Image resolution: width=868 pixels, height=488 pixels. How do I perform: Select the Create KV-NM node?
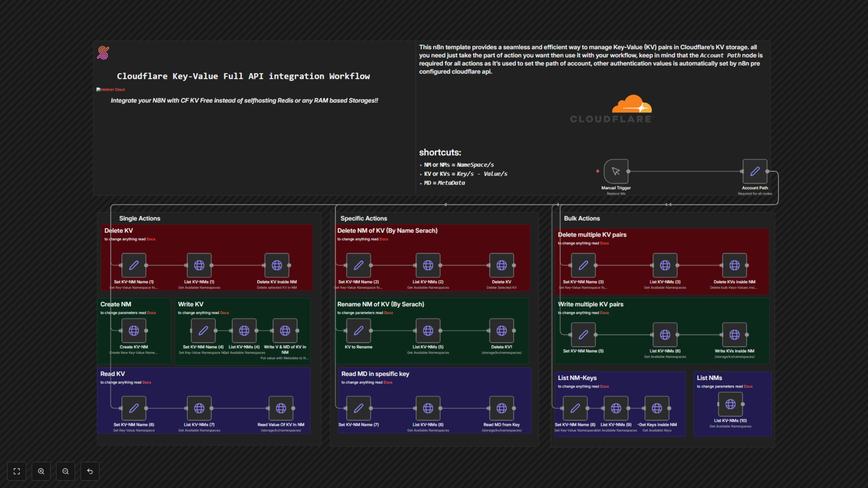tap(134, 330)
